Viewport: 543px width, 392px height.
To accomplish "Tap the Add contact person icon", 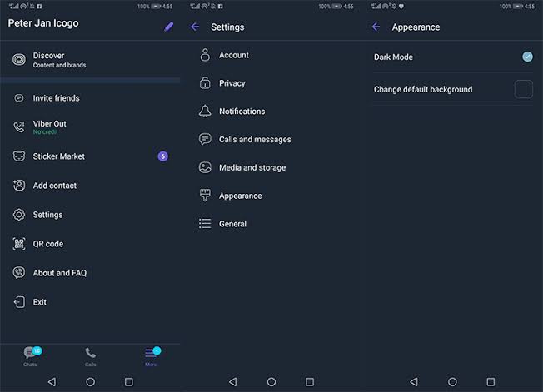I will [x=19, y=186].
